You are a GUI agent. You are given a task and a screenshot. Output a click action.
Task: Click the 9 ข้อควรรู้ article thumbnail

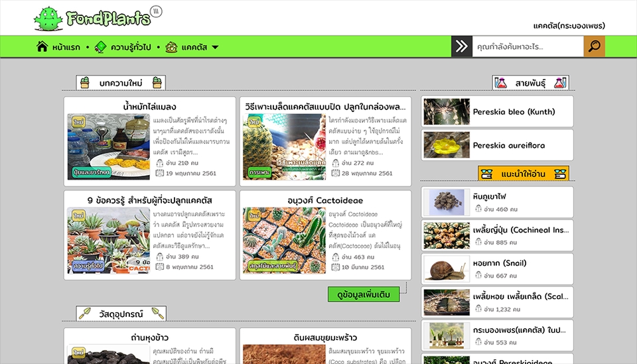coord(108,240)
